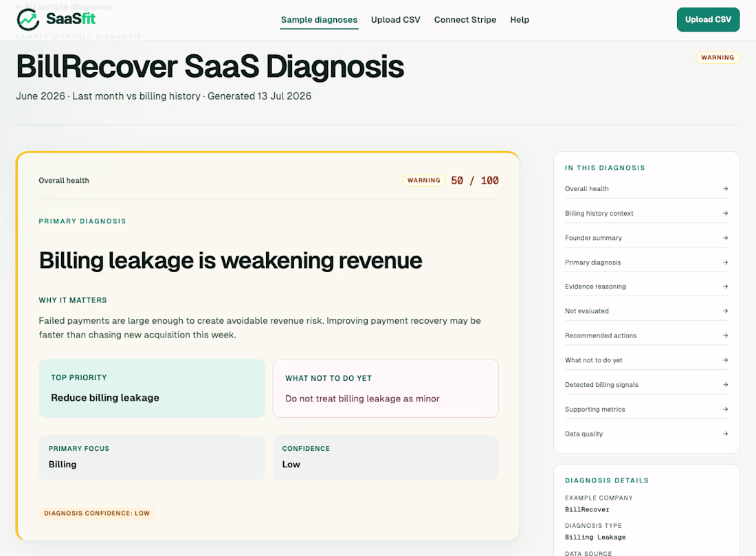Click the 50 / 100 health score
756x556 pixels.
click(474, 180)
